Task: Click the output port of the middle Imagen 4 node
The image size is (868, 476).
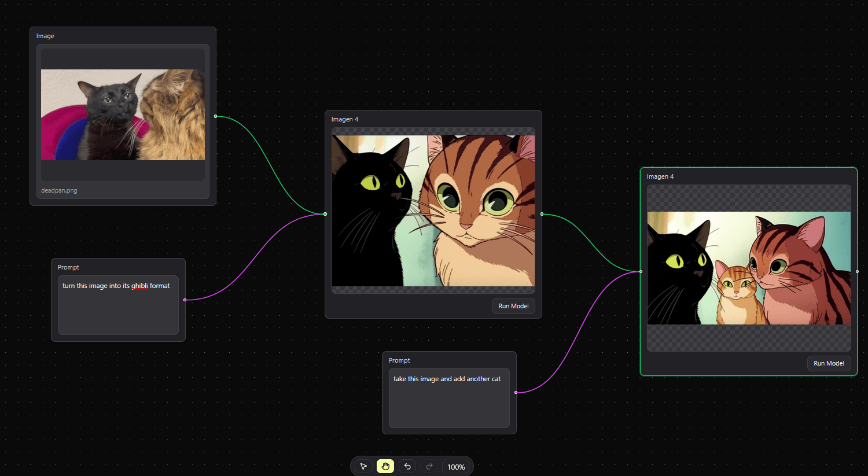Action: click(542, 214)
